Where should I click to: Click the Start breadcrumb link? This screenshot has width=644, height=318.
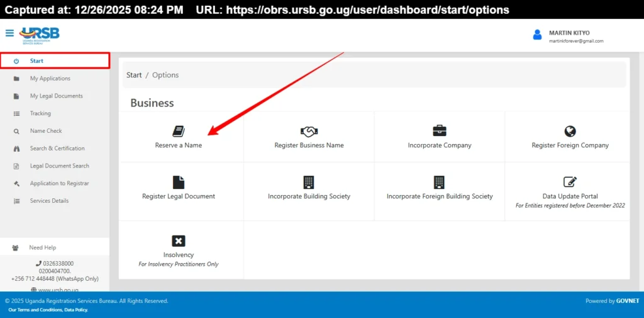pos(134,75)
